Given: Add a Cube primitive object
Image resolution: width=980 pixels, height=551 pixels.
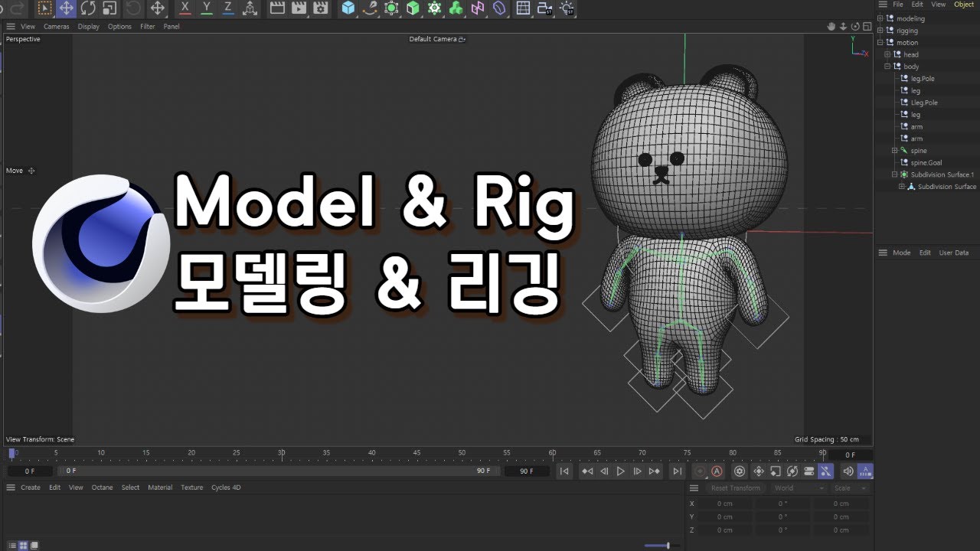Looking at the screenshot, I should [x=348, y=8].
